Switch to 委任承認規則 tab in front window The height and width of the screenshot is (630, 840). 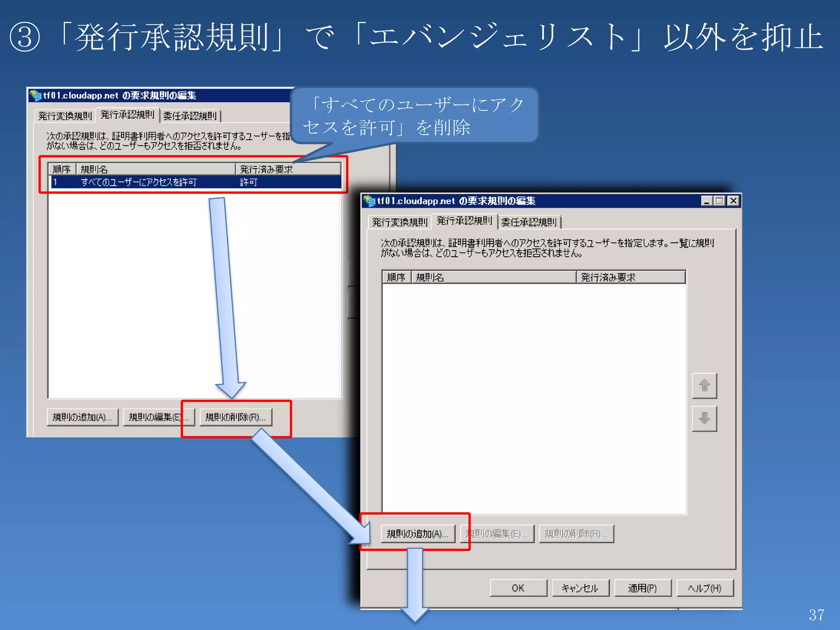point(529,222)
